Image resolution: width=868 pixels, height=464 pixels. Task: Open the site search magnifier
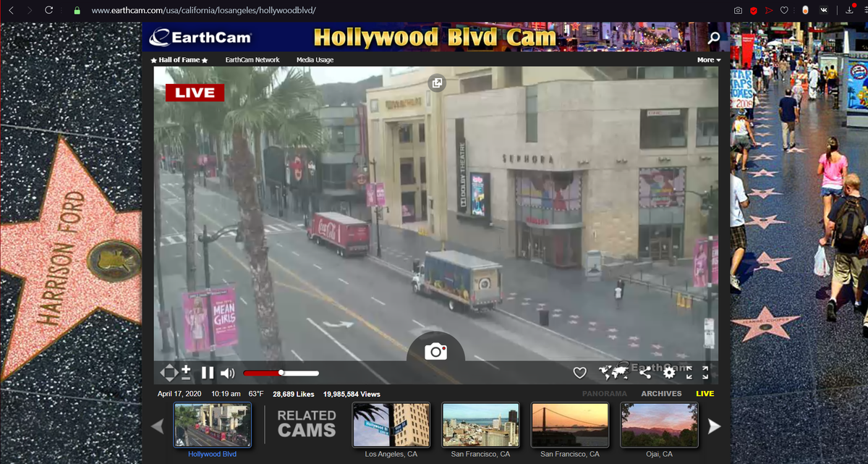pyautogui.click(x=714, y=38)
